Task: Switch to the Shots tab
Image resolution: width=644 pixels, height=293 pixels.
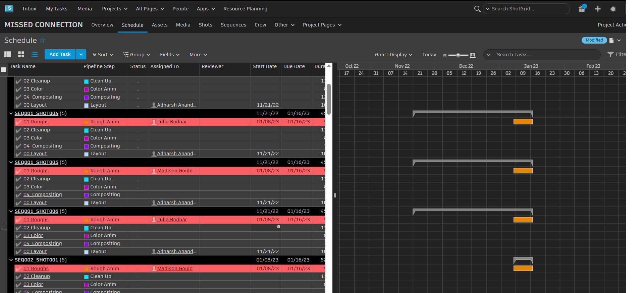Action: pos(205,25)
